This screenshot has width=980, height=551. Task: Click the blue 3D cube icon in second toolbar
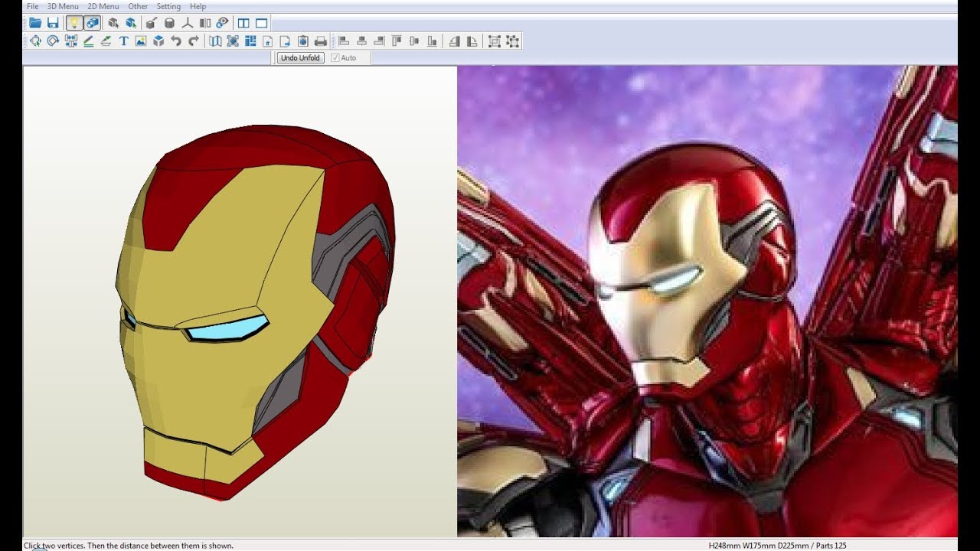point(158,41)
